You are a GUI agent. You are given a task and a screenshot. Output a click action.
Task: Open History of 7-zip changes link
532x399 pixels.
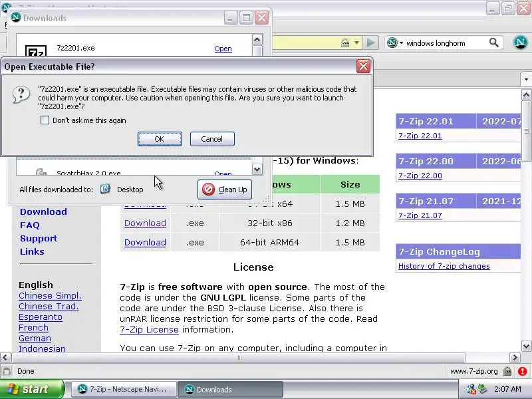click(444, 266)
